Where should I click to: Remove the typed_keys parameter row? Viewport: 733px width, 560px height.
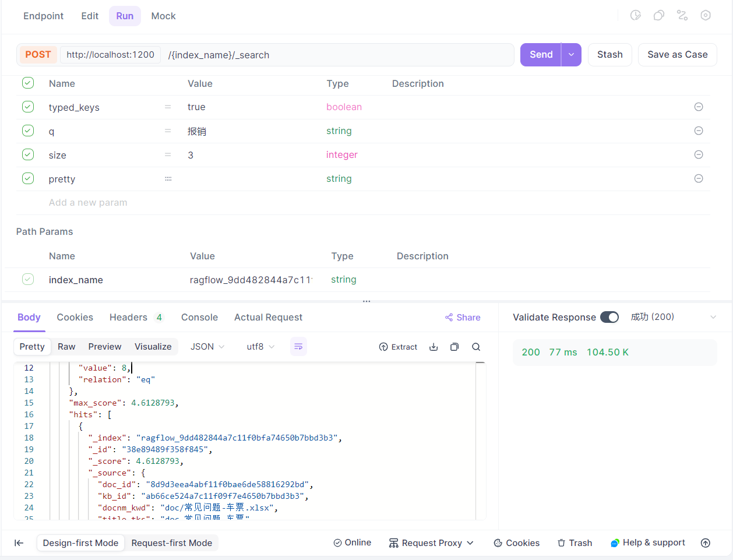(699, 107)
